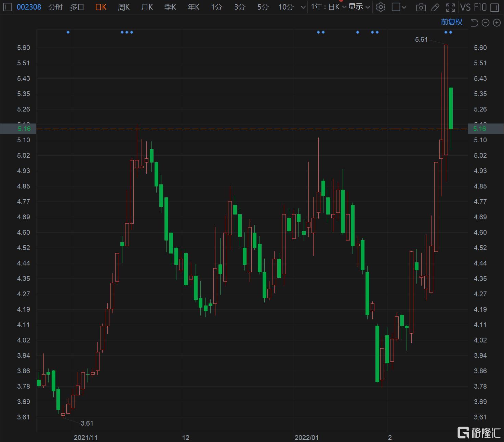Click the 5.61 high price candle label
The image size is (504, 442).
tap(421, 40)
